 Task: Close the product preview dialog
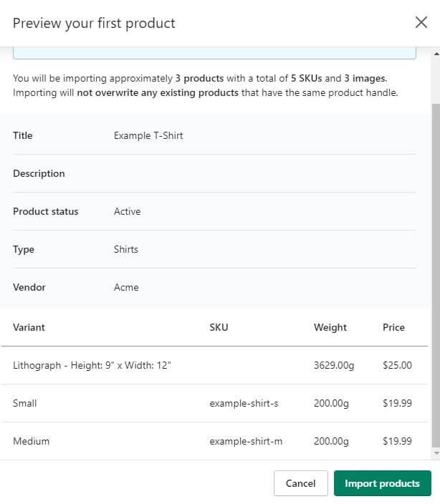(421, 23)
